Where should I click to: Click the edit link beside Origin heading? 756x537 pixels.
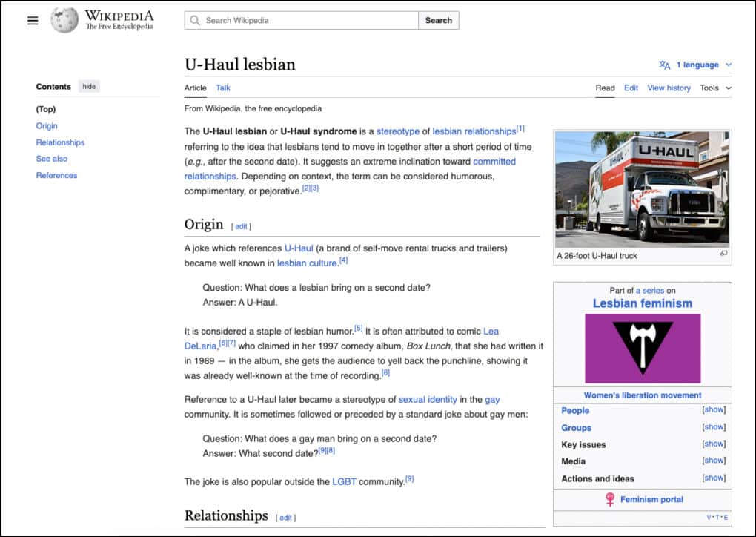tap(241, 226)
